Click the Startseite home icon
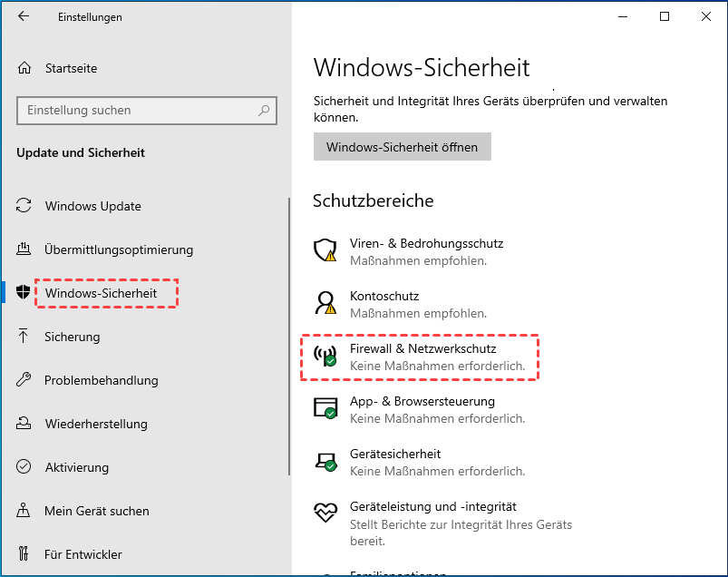728x577 pixels. 24,68
